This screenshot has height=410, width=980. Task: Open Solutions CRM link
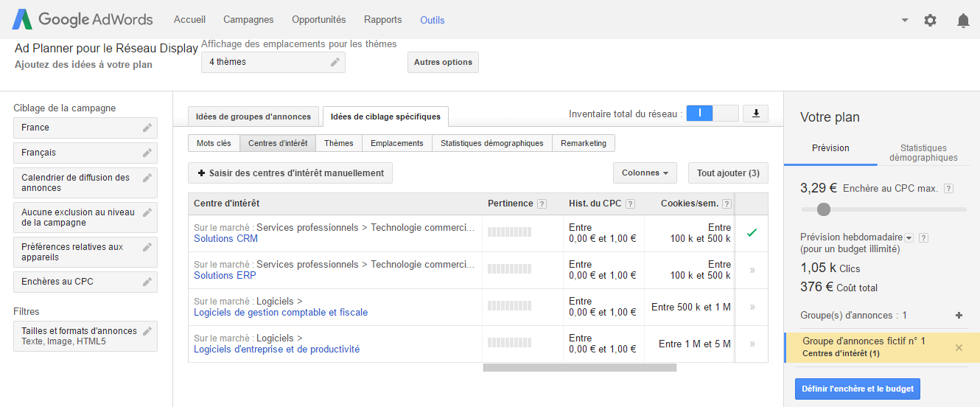click(x=225, y=239)
